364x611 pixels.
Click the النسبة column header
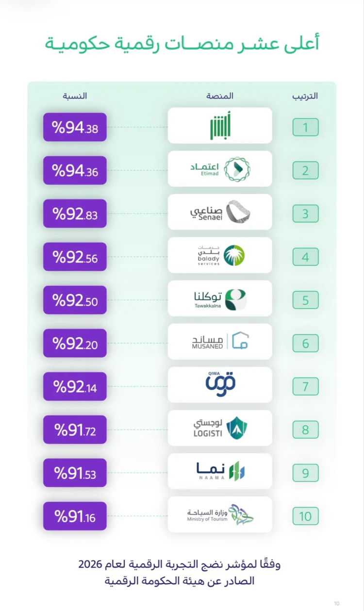tap(75, 96)
